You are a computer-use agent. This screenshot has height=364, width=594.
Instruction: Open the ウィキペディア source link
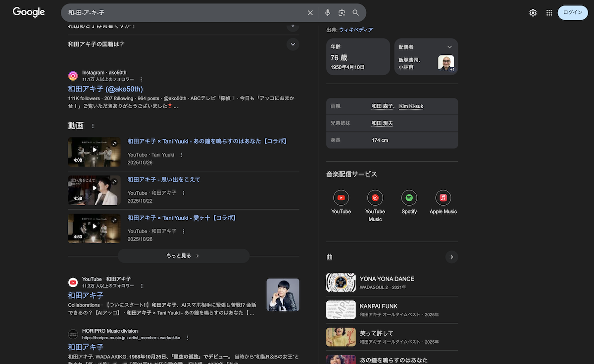tap(356, 30)
